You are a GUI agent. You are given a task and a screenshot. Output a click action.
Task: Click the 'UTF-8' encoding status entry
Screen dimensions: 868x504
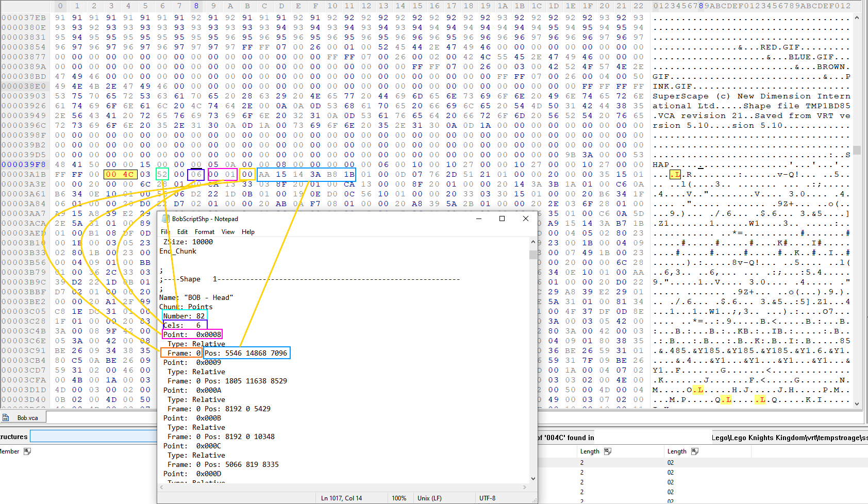click(x=488, y=498)
